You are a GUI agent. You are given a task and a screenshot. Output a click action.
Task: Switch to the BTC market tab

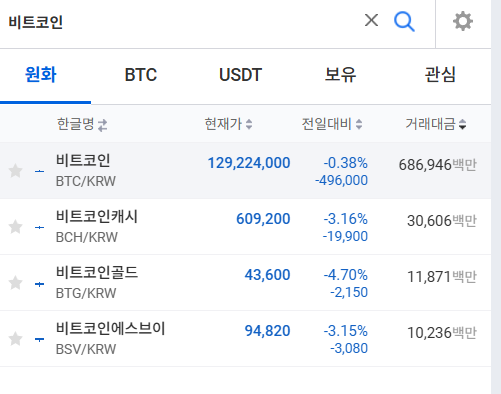pyautogui.click(x=141, y=75)
